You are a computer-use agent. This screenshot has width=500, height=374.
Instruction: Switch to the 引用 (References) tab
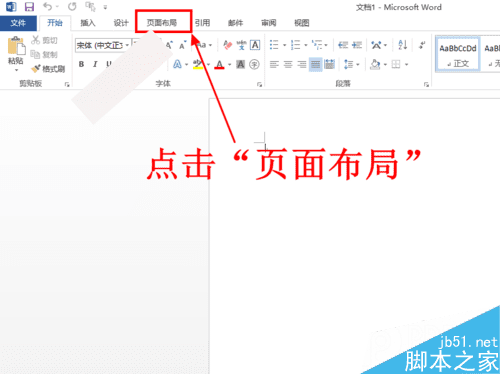point(202,23)
